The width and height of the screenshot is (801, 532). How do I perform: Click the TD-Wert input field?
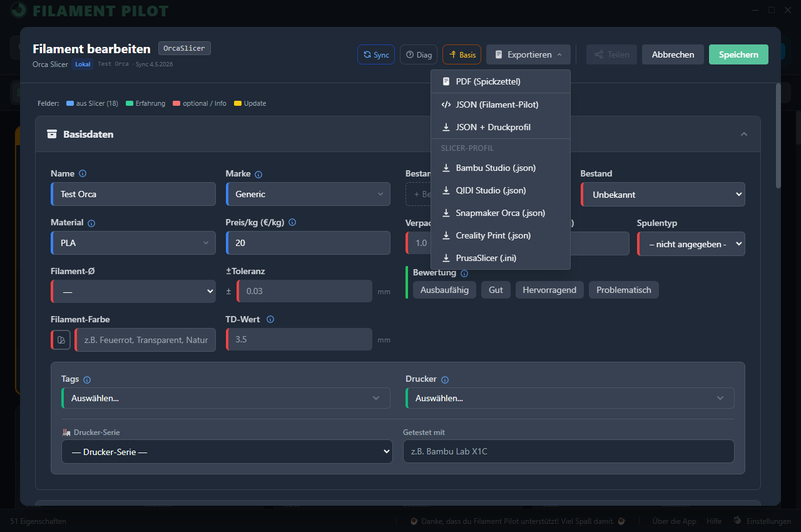point(299,340)
